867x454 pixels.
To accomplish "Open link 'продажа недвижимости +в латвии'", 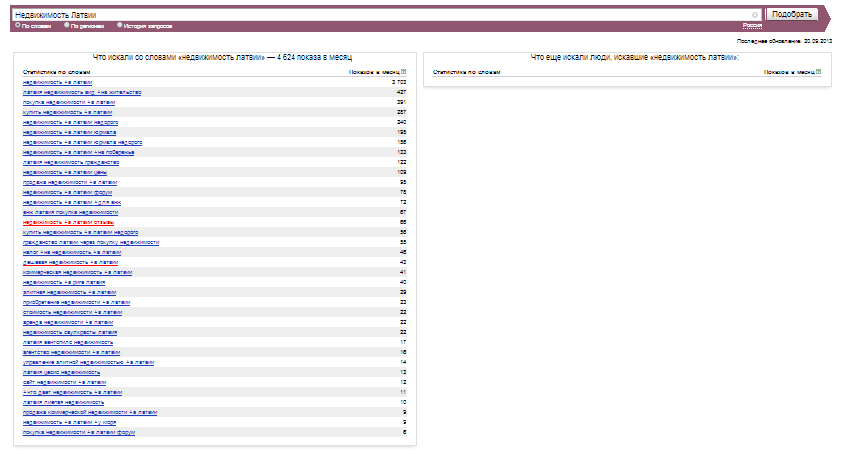I will 70,182.
